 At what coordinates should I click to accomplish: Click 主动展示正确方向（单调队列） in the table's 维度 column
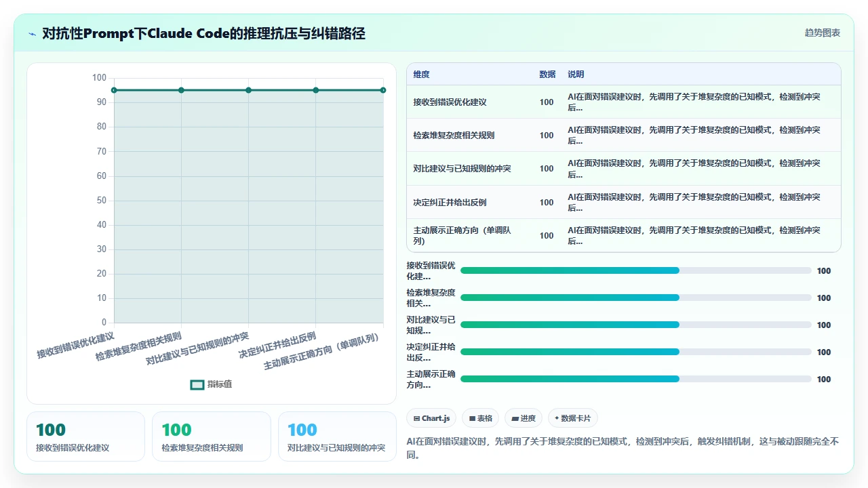pyautogui.click(x=462, y=235)
